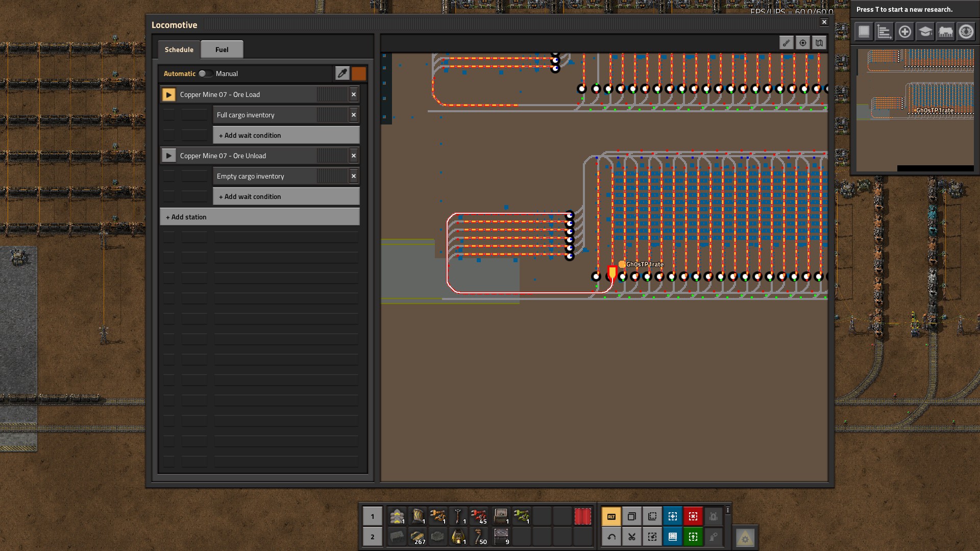Select the Empty cargo inventory condition
The height and width of the screenshot is (551, 980).
(280, 176)
